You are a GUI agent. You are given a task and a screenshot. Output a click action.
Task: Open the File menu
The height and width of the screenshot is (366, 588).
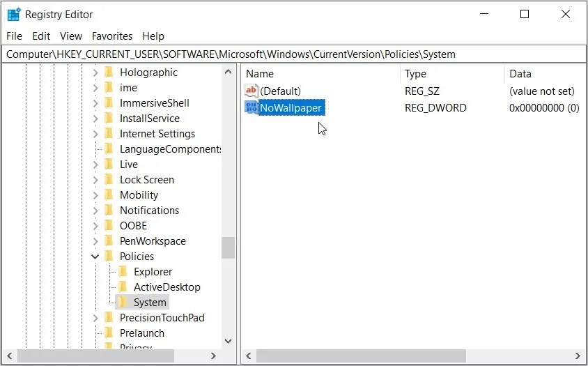coord(14,36)
